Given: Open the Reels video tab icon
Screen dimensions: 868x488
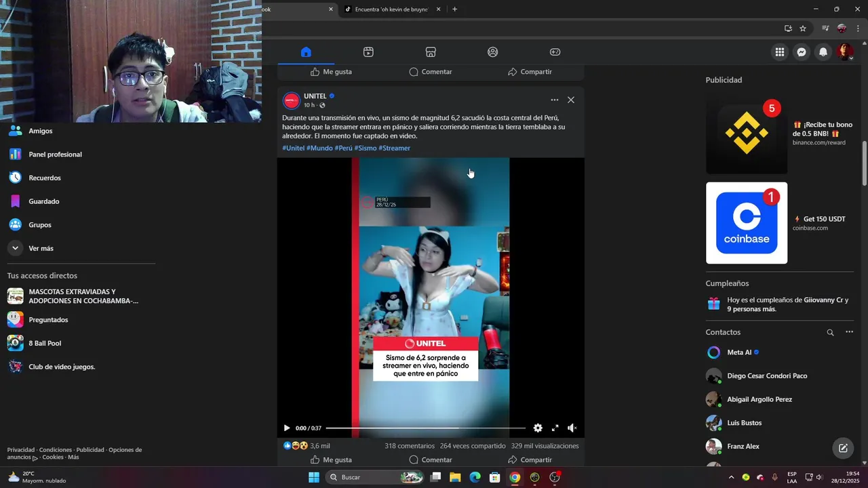Looking at the screenshot, I should [x=368, y=52].
